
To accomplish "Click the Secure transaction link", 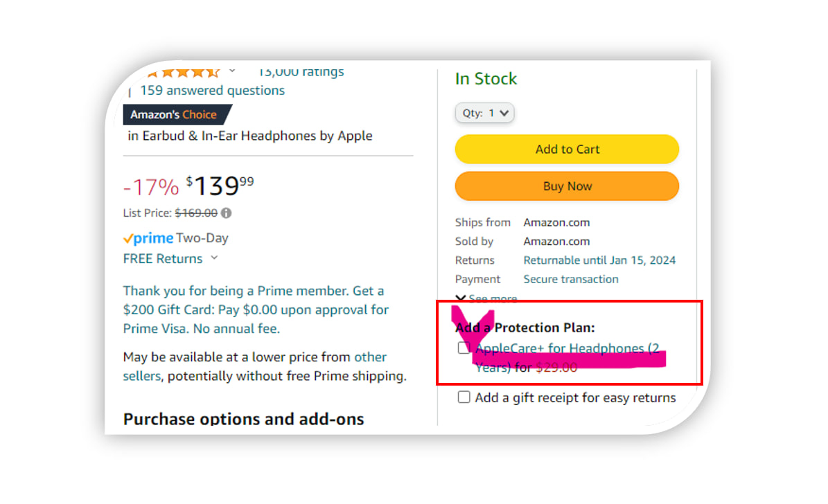I will pyautogui.click(x=571, y=279).
